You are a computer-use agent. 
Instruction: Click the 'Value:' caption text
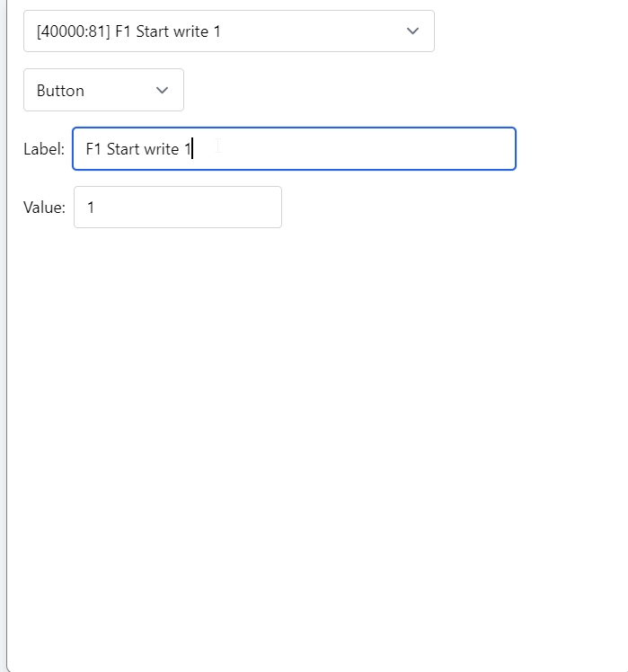point(44,208)
